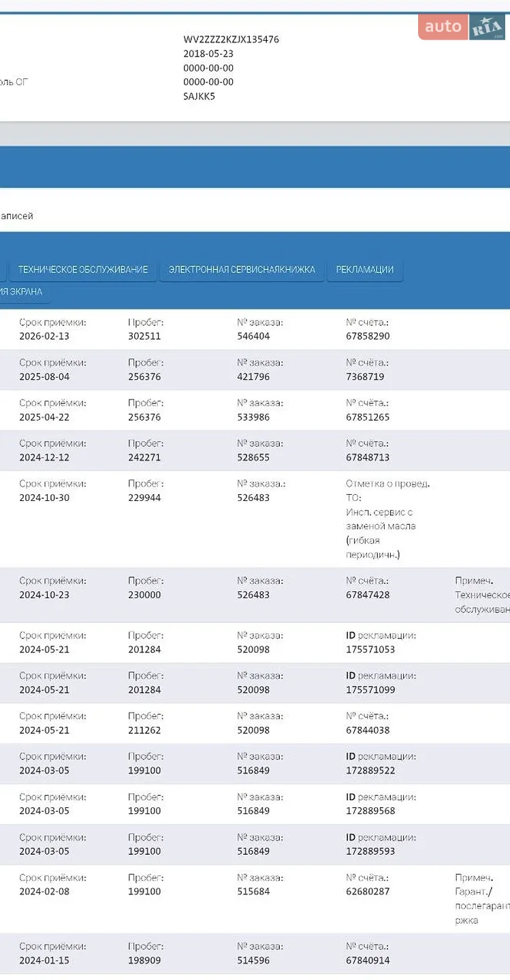
Task: Select invoice number 67858290
Action: point(368,336)
